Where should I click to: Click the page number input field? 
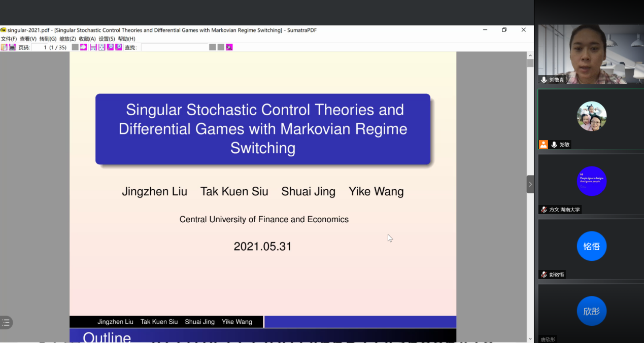point(49,47)
